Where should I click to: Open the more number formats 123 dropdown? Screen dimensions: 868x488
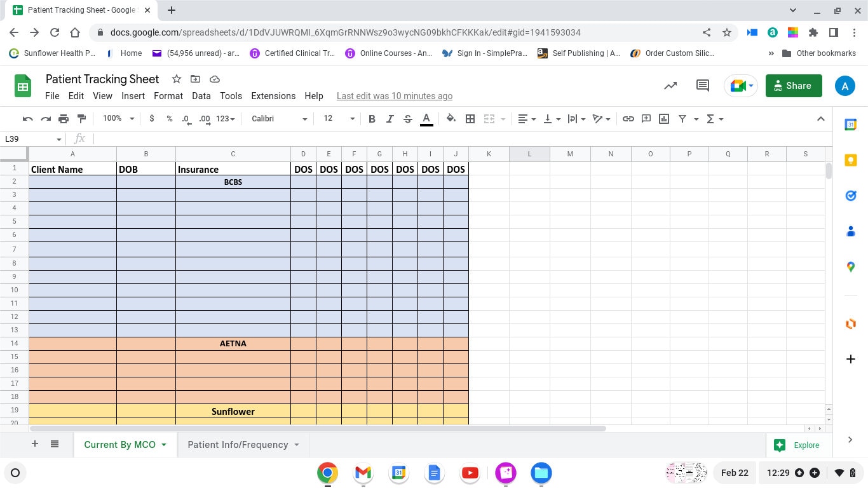coord(226,119)
